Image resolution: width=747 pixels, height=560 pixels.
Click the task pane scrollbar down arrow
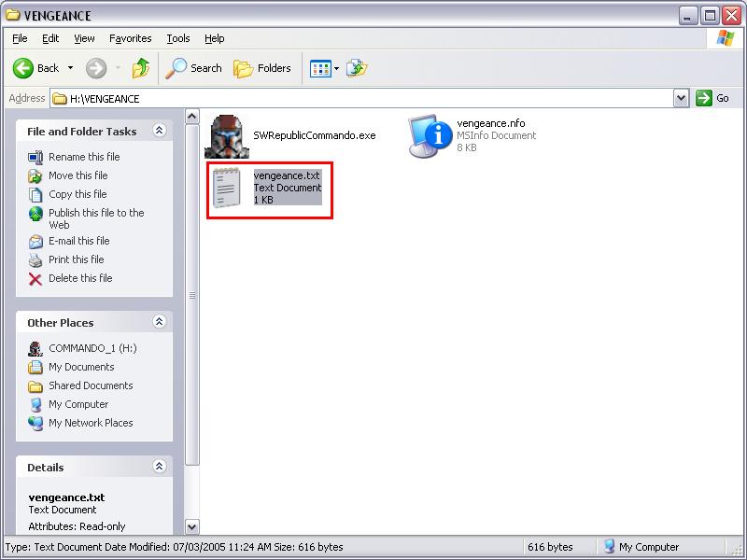(x=192, y=526)
